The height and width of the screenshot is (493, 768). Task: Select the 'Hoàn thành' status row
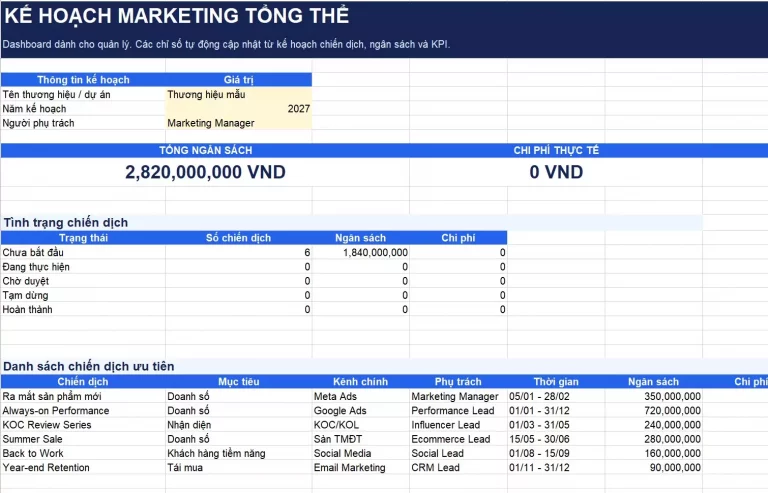coord(254,309)
